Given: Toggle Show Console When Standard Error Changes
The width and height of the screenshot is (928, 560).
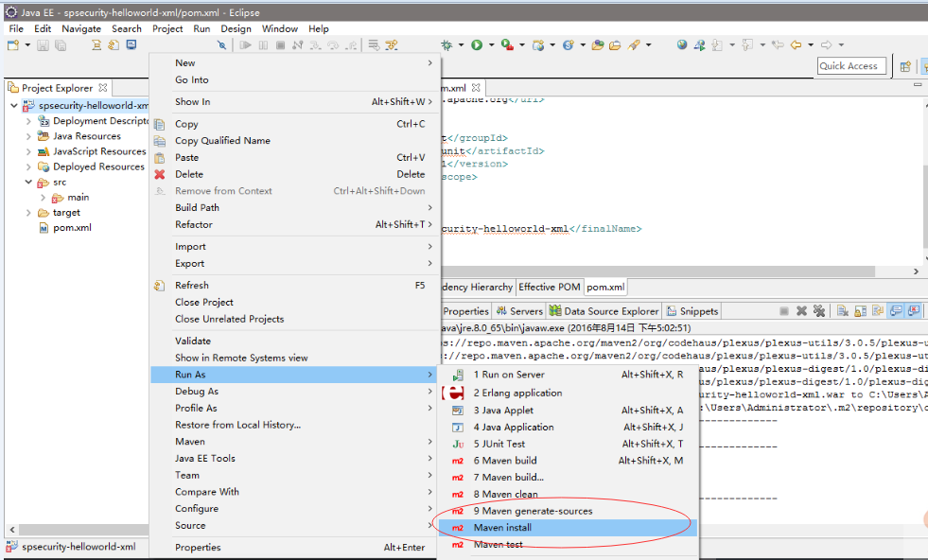Looking at the screenshot, I should click(914, 311).
